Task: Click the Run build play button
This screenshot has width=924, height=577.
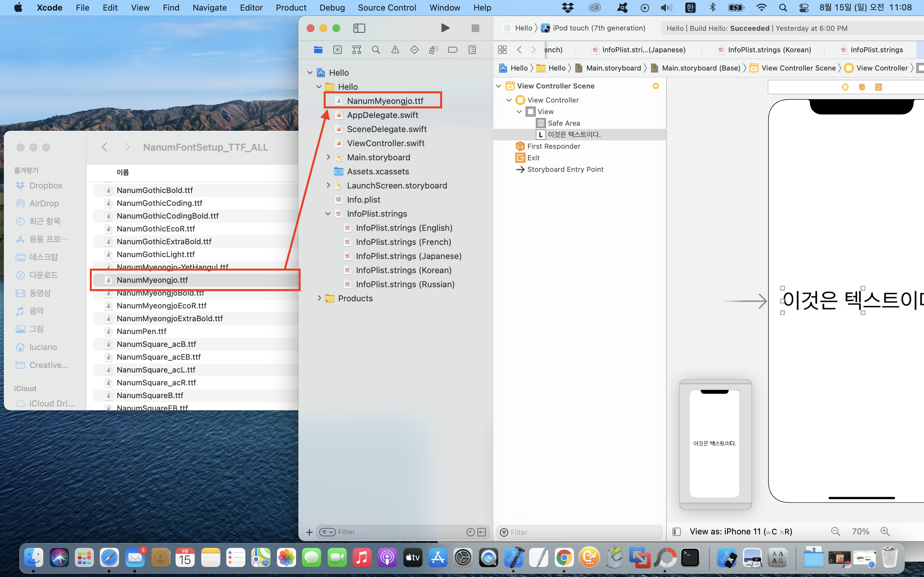Action: (x=445, y=28)
